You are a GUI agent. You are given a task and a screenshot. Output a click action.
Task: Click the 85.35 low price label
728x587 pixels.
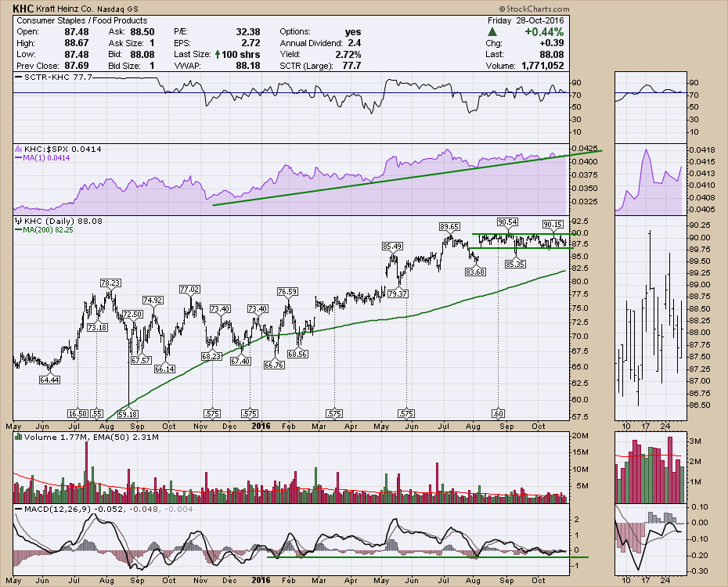tap(515, 264)
